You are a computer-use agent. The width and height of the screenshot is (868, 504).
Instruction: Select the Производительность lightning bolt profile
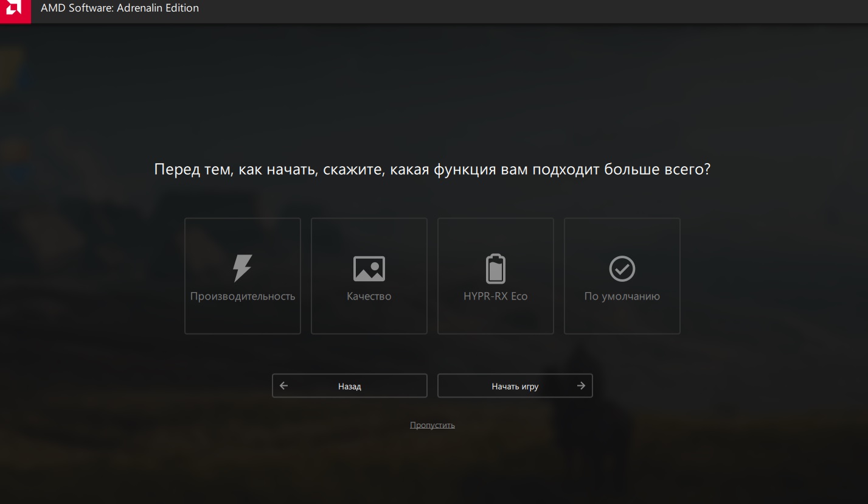tap(243, 276)
